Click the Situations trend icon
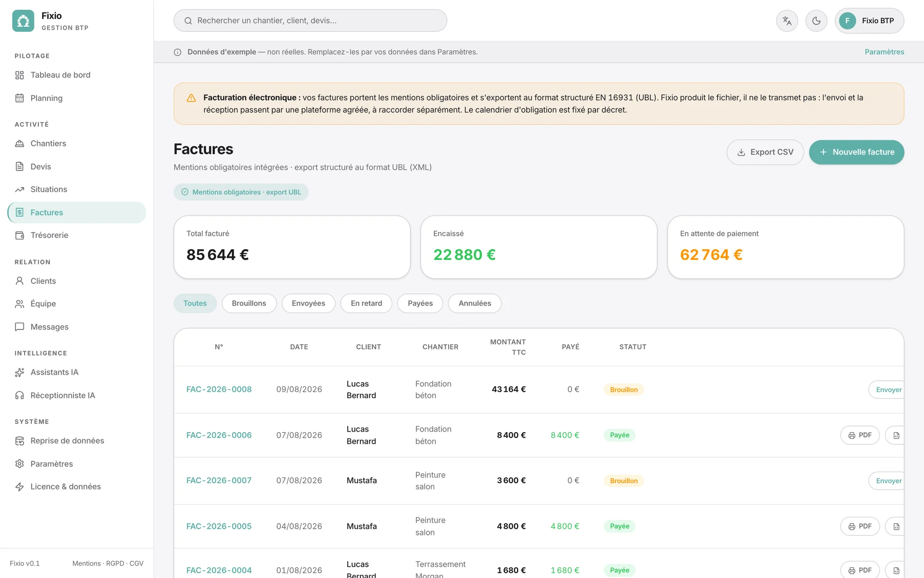The width and height of the screenshot is (924, 578). point(20,190)
